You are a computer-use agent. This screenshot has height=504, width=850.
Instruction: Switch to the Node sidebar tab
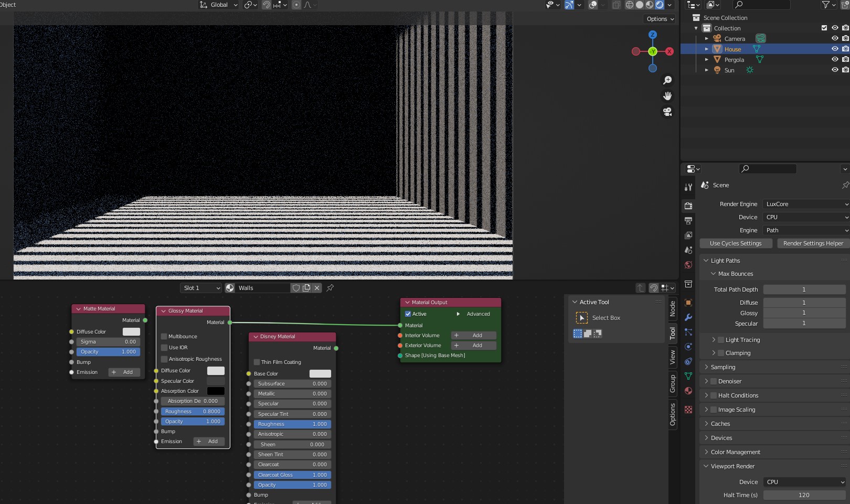tap(673, 309)
